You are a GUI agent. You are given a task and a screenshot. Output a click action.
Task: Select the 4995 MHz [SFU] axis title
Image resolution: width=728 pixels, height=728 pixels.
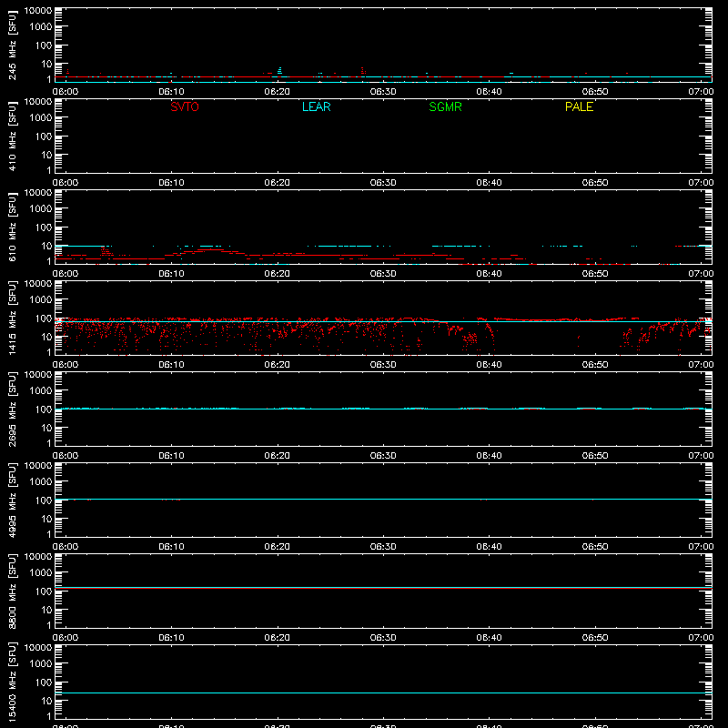coord(13,500)
